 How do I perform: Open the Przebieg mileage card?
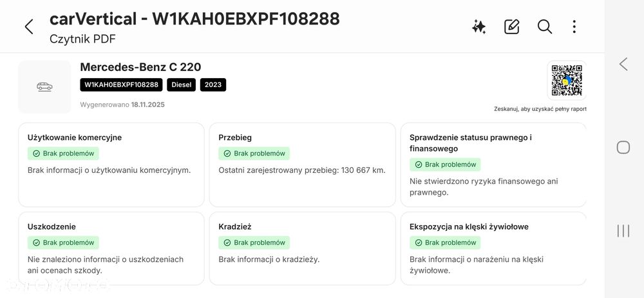coord(302,164)
